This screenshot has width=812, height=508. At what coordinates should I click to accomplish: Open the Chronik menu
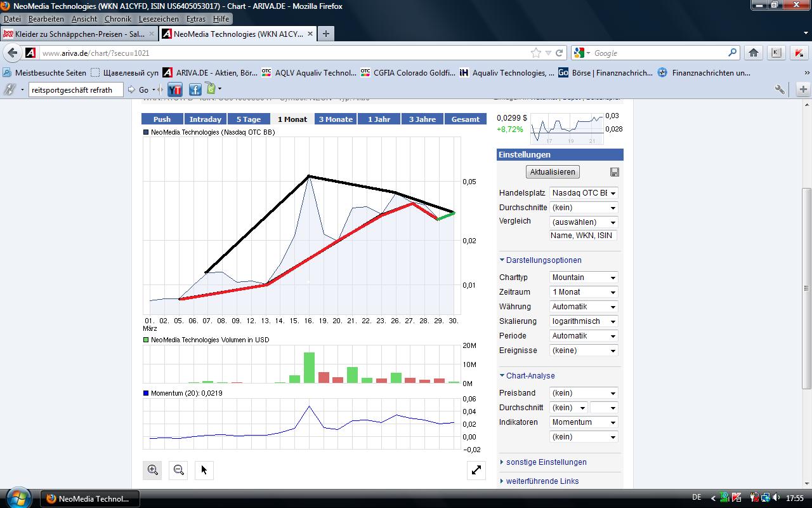click(118, 19)
